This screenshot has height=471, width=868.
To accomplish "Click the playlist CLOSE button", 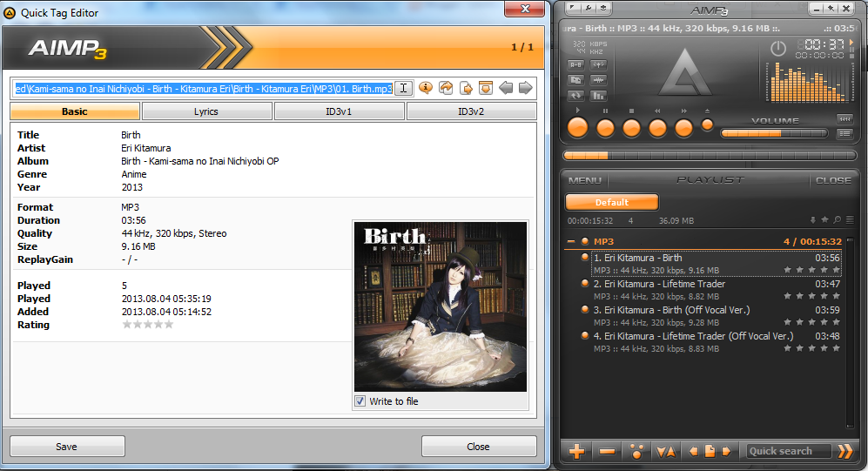I will [x=833, y=180].
